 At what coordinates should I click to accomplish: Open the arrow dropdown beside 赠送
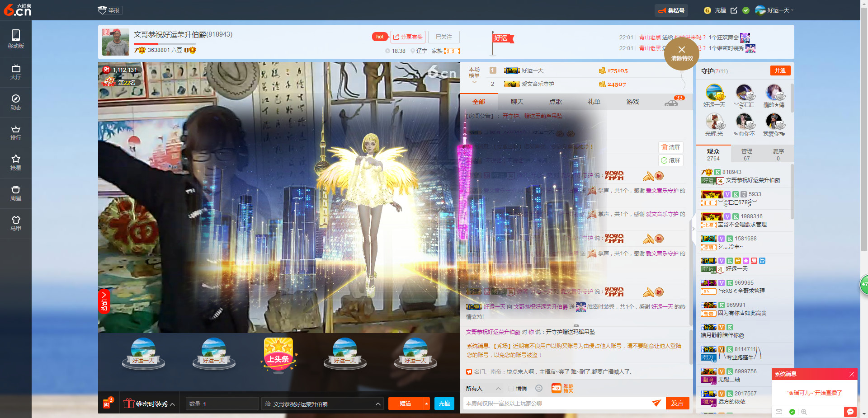(426, 404)
